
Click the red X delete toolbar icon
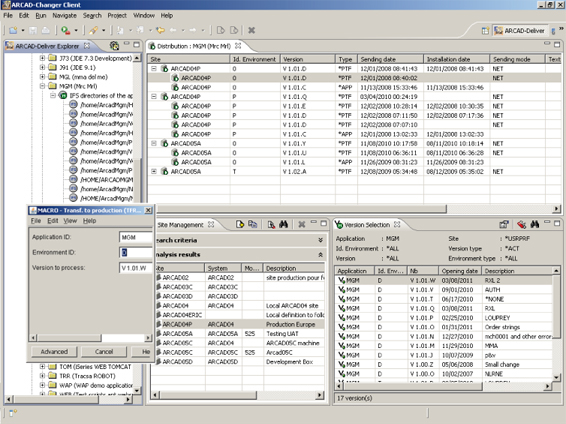pyautogui.click(x=252, y=30)
